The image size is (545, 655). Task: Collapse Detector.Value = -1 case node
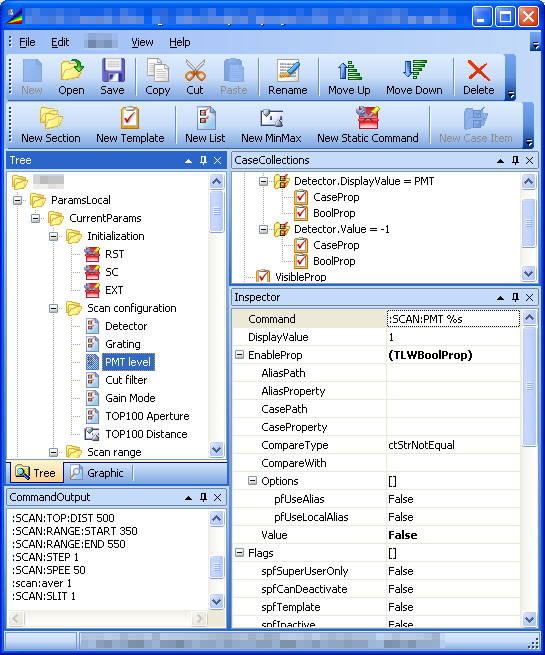point(263,229)
